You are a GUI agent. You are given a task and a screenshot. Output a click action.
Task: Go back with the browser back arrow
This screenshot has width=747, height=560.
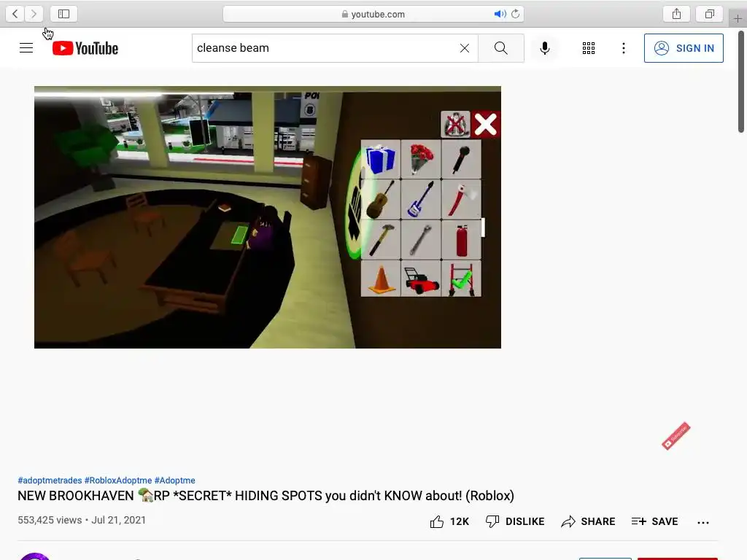click(x=15, y=14)
